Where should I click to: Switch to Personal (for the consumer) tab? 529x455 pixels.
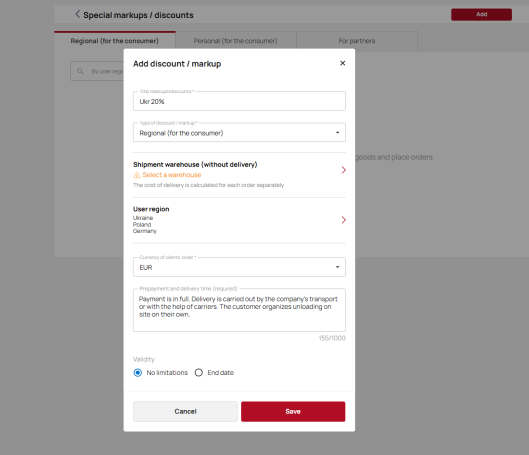pyautogui.click(x=236, y=41)
